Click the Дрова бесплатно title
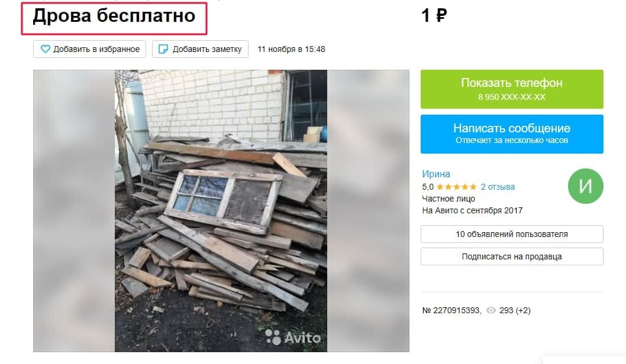This screenshot has height=364, width=626. pos(114,16)
